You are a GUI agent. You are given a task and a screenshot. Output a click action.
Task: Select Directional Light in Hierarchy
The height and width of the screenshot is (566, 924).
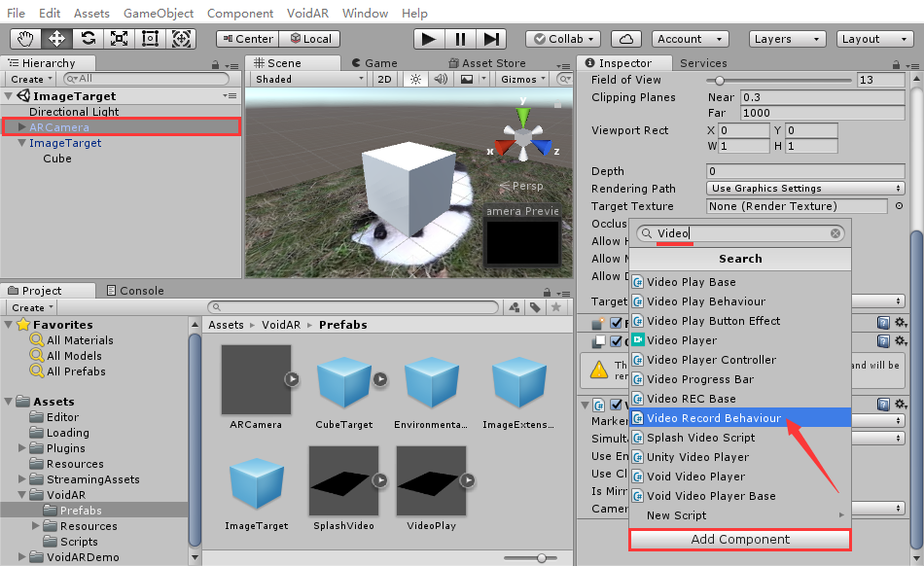pyautogui.click(x=74, y=111)
